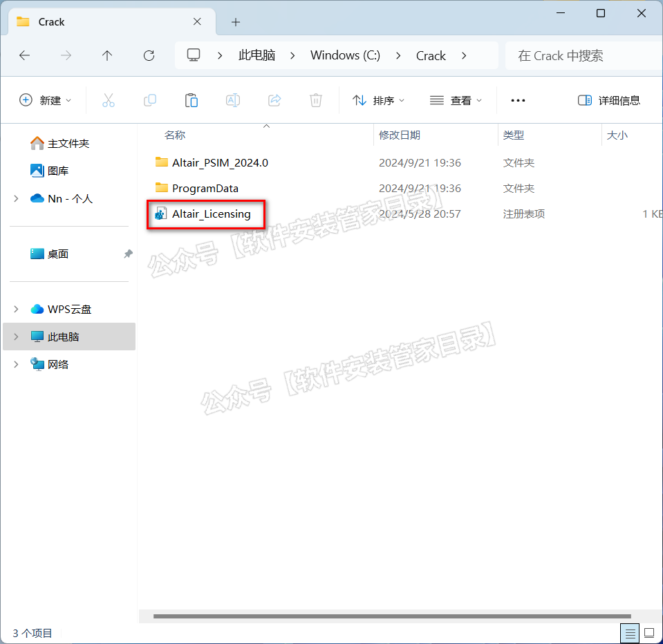Image resolution: width=663 pixels, height=644 pixels.
Task: Go up one folder level
Action: (x=107, y=55)
